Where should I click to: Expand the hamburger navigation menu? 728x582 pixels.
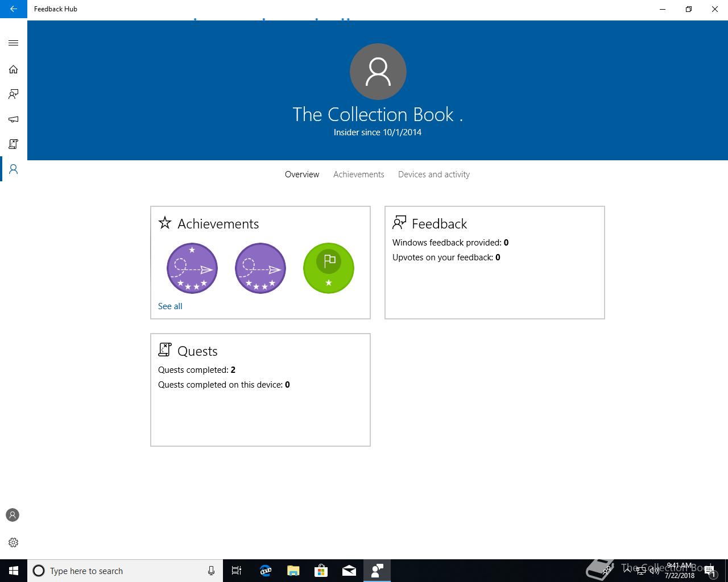point(13,43)
